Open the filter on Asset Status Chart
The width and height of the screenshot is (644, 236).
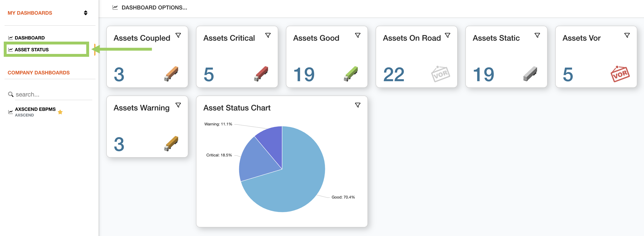pyautogui.click(x=358, y=105)
